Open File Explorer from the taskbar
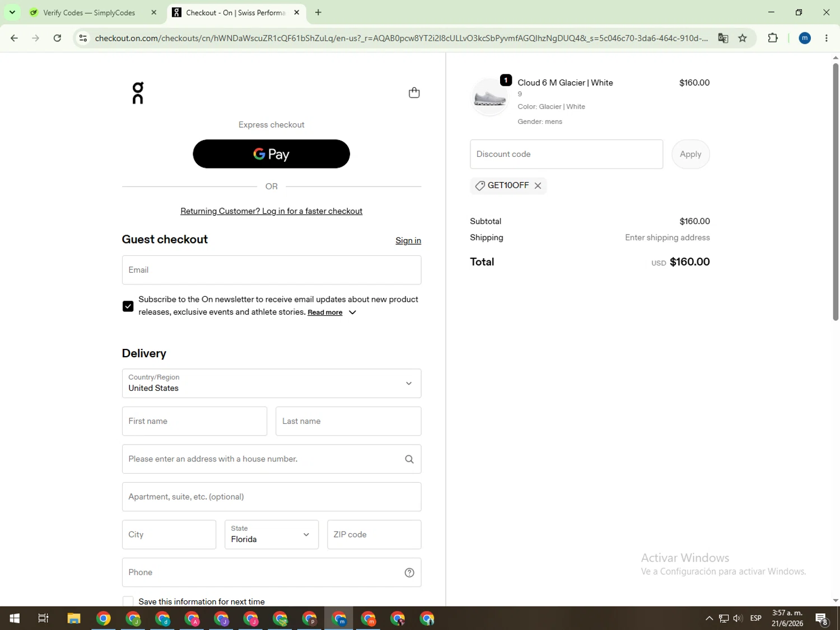 point(74,618)
